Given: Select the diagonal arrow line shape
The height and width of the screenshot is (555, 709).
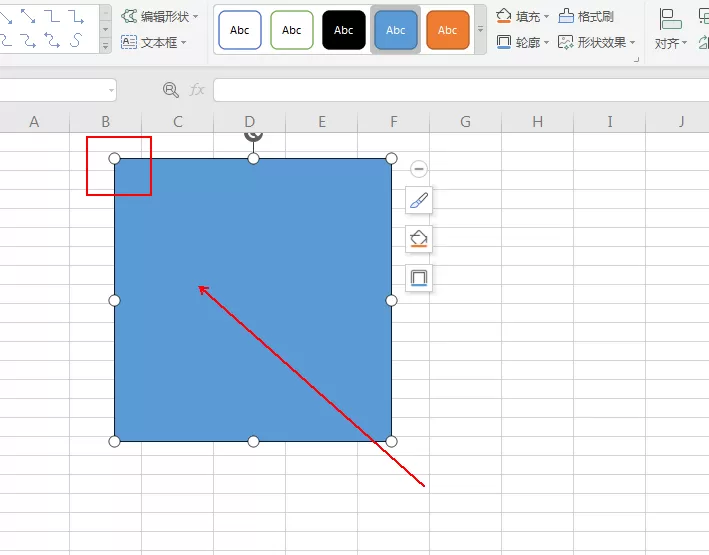Looking at the screenshot, I should click(5, 17).
